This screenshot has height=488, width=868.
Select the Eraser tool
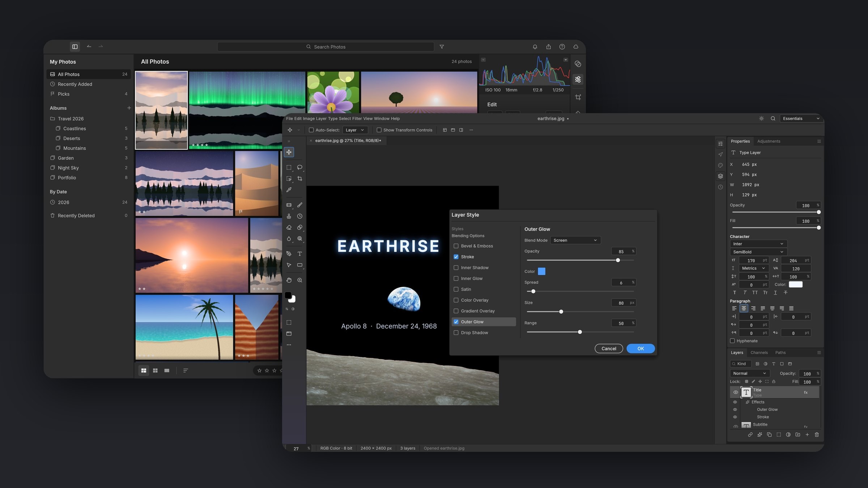(x=289, y=227)
